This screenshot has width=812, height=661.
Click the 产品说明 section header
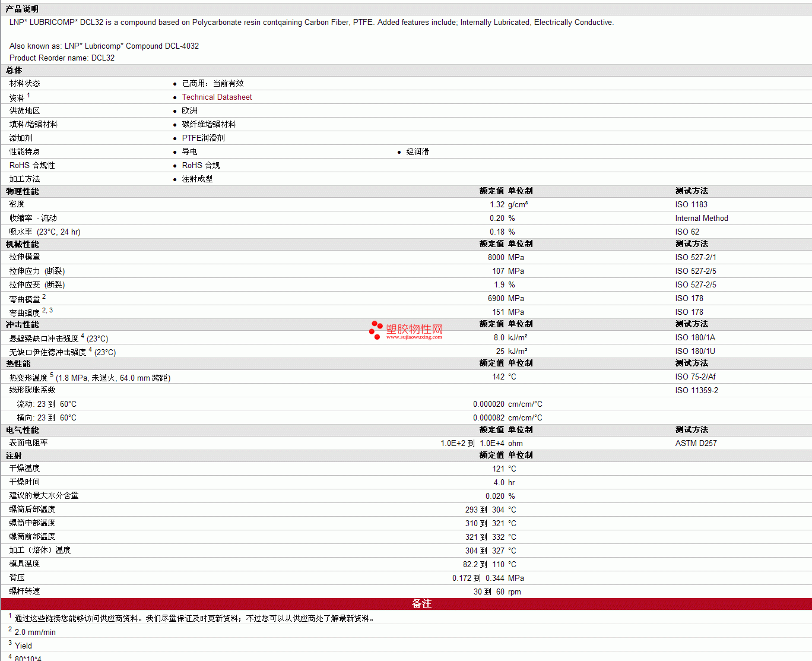tap(22, 9)
